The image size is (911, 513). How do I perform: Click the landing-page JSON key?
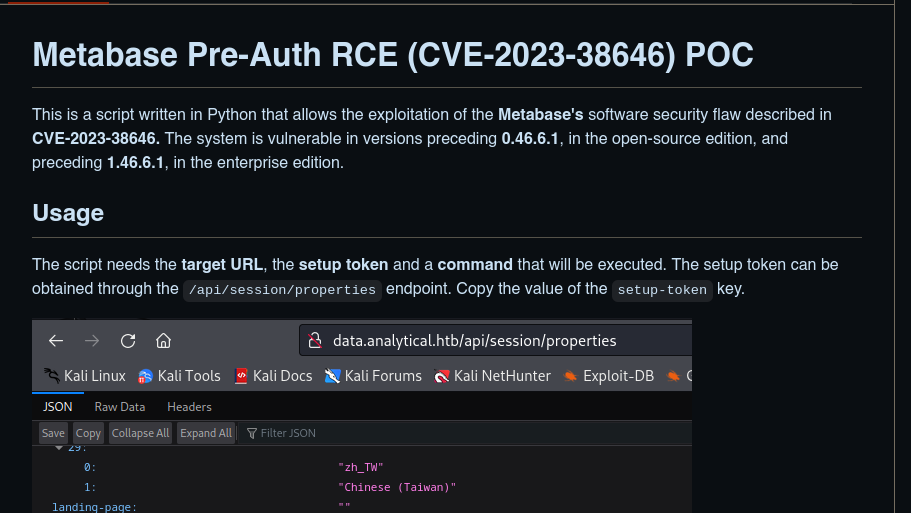pyautogui.click(x=94, y=507)
